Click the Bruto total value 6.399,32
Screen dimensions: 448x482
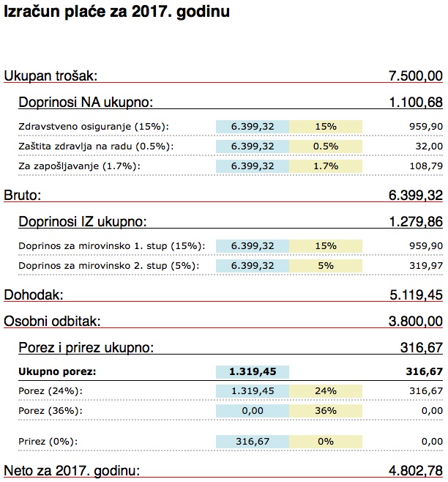pyautogui.click(x=415, y=195)
